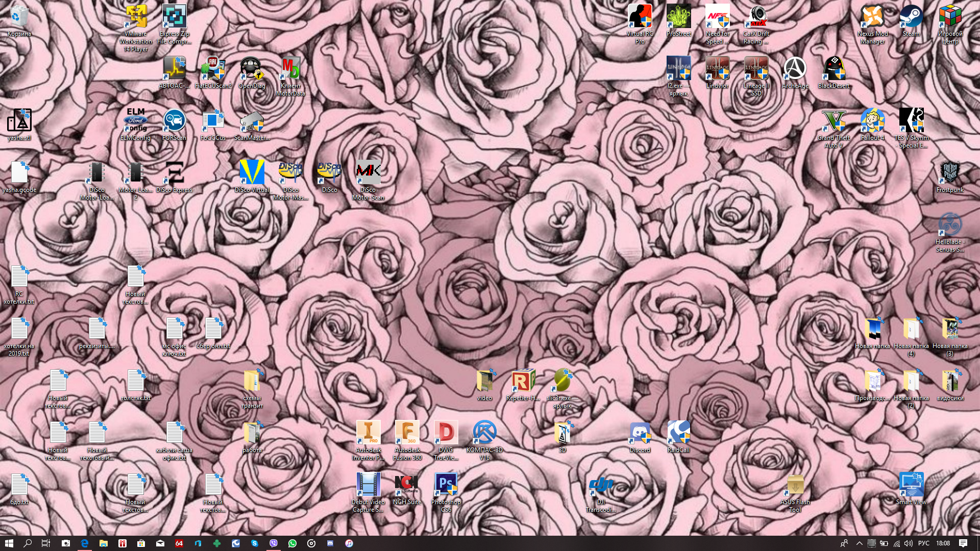Select the OpenDiag desktop shortcut
Image resolution: width=980 pixels, height=551 pixels.
[252, 70]
